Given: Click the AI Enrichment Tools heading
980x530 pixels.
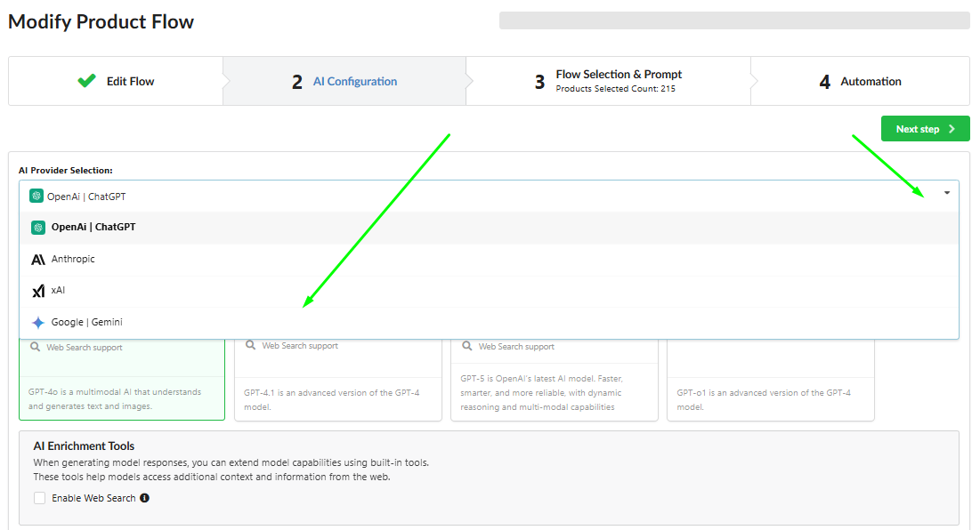Looking at the screenshot, I should tap(84, 446).
